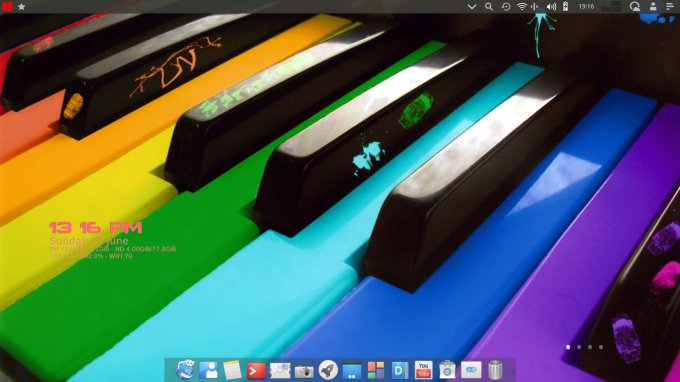The width and height of the screenshot is (680, 382).
Task: Open the weather cloud tray icon
Action: (634, 7)
